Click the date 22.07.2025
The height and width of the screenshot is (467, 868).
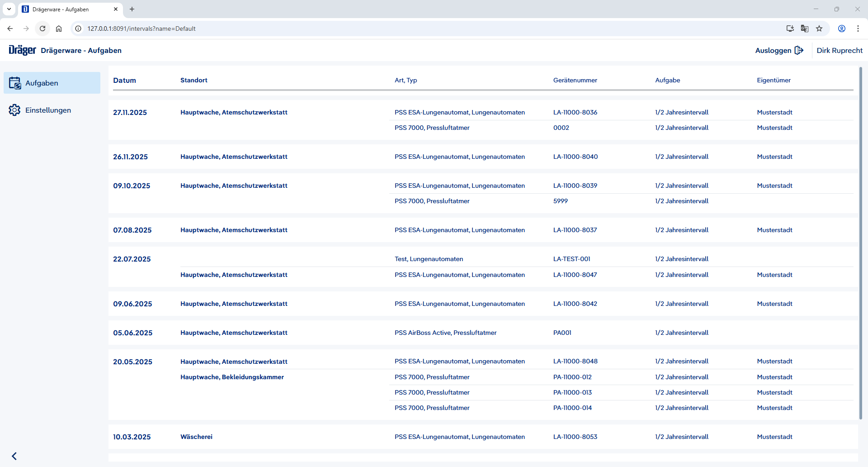coord(132,259)
